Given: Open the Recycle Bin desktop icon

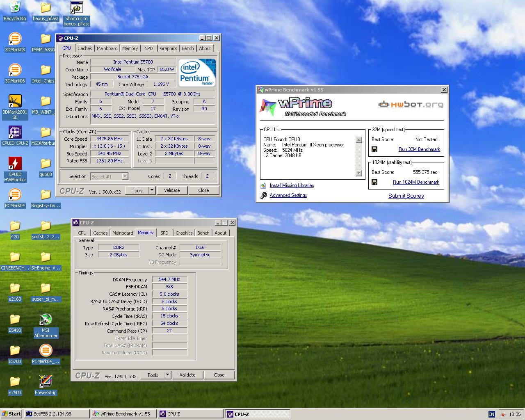Looking at the screenshot, I should click(15, 11).
